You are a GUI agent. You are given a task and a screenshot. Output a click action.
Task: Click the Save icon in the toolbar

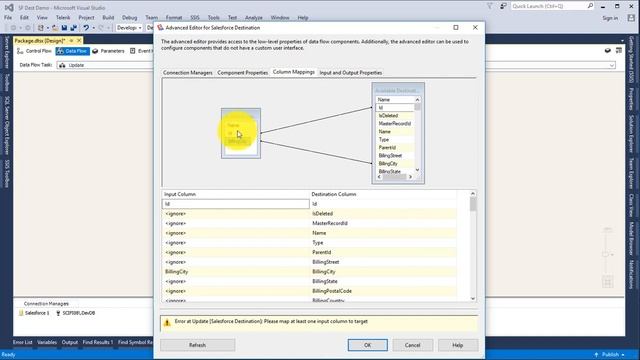pos(64,28)
